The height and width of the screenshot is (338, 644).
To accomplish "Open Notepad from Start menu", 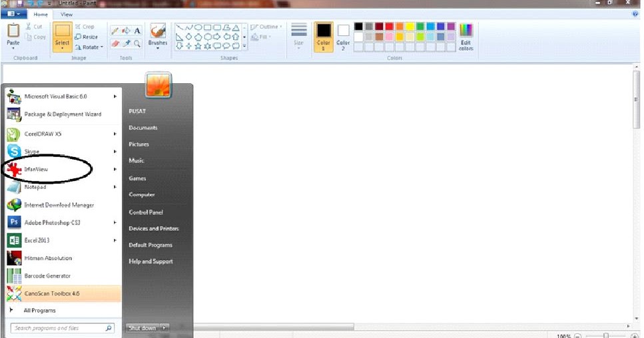I will click(x=62, y=187).
